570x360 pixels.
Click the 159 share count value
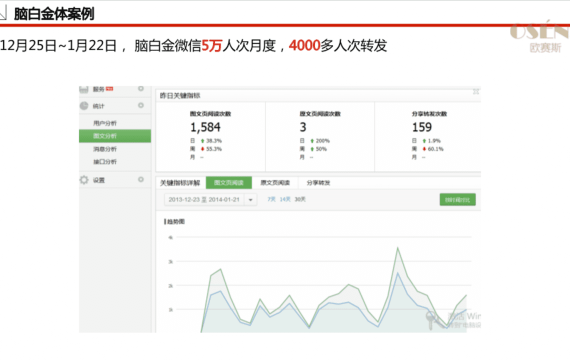(422, 127)
